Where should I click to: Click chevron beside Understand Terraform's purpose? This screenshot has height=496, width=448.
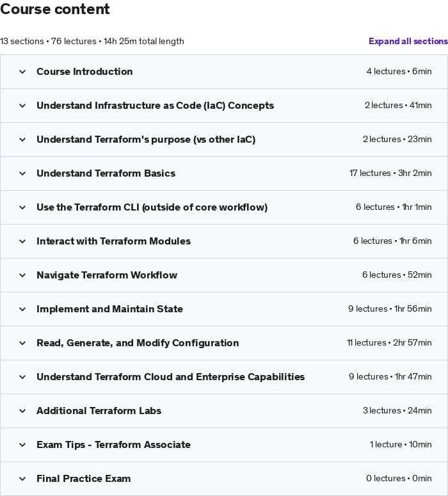(x=22, y=140)
